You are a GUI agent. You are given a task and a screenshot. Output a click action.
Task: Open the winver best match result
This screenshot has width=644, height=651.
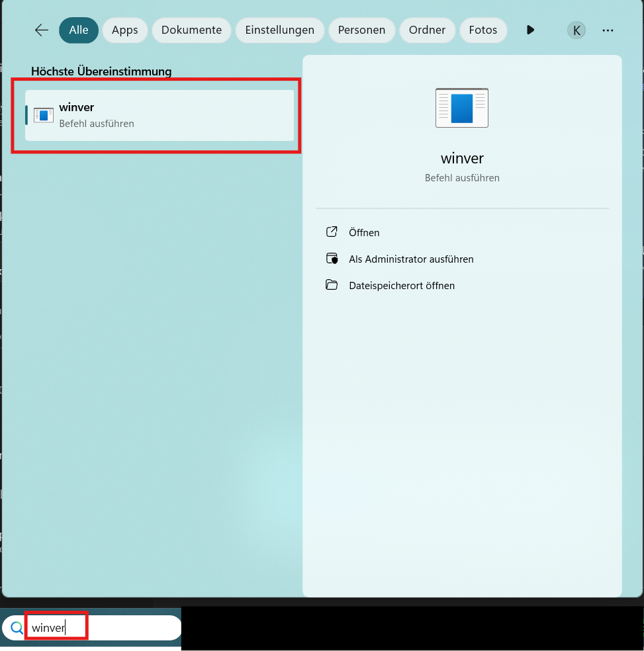[160, 115]
